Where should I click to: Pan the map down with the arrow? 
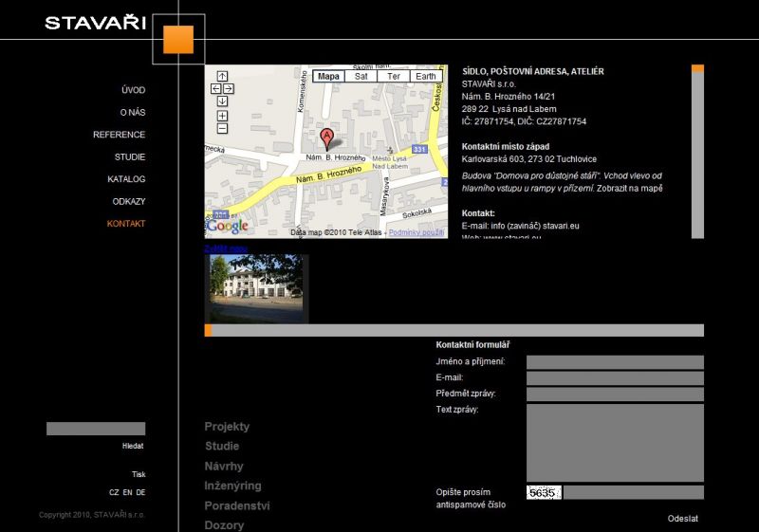tap(222, 101)
